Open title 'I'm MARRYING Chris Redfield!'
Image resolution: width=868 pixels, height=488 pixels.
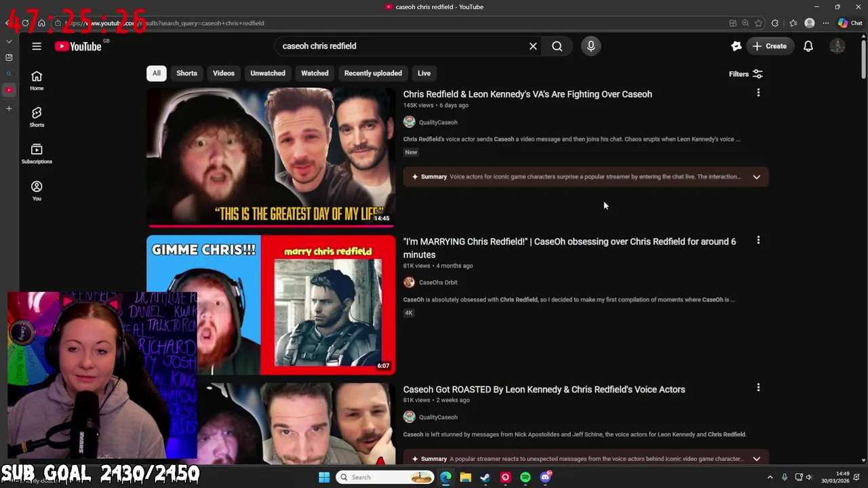pos(570,248)
